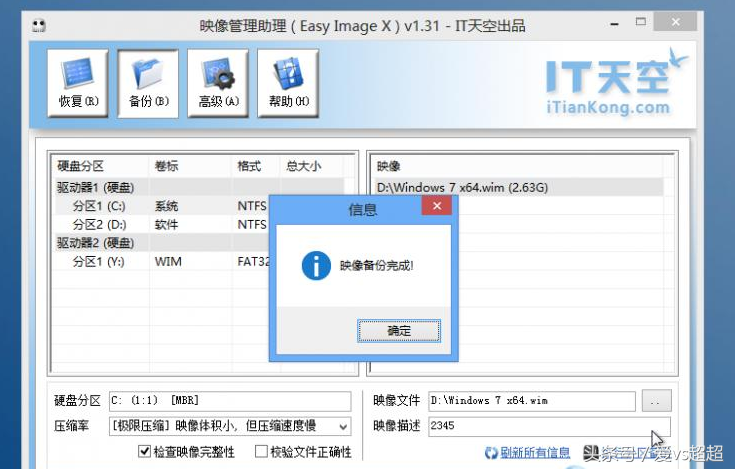The width and height of the screenshot is (735, 469).
Task: Click the 刷新所有信息 link
Action: coord(535,453)
